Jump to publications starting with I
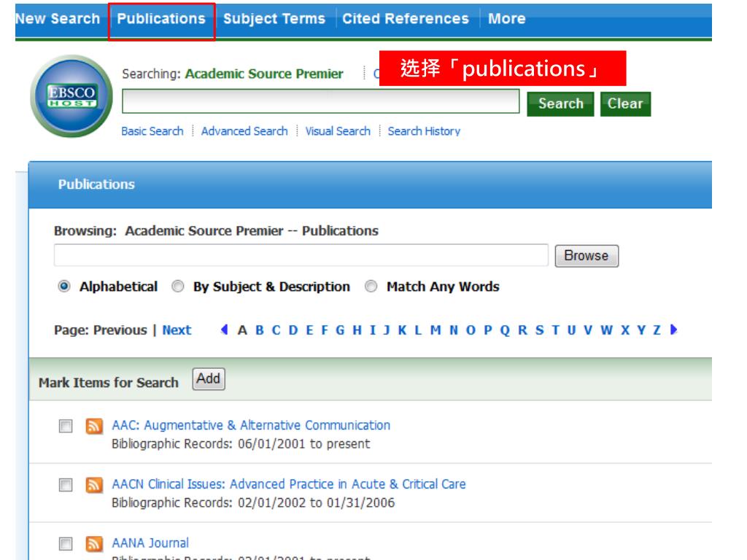The image size is (747, 560). [x=373, y=330]
